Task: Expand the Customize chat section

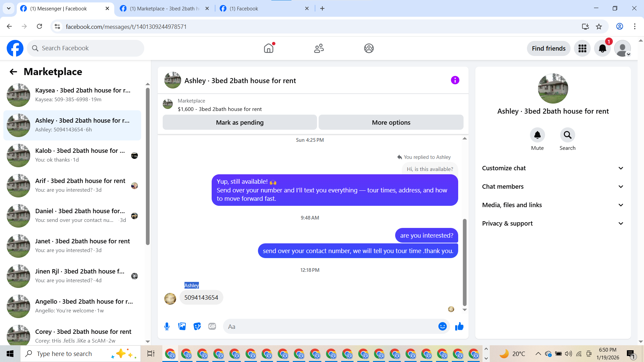Action: [553, 168]
